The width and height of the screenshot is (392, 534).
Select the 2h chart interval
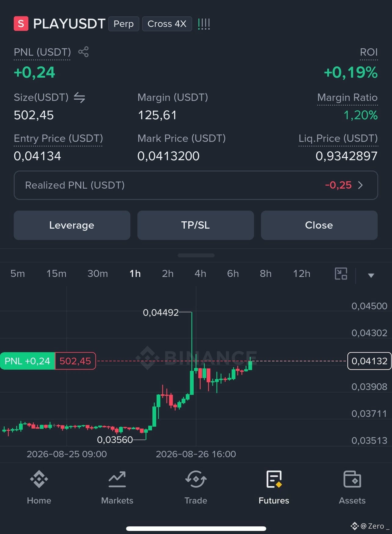(168, 274)
